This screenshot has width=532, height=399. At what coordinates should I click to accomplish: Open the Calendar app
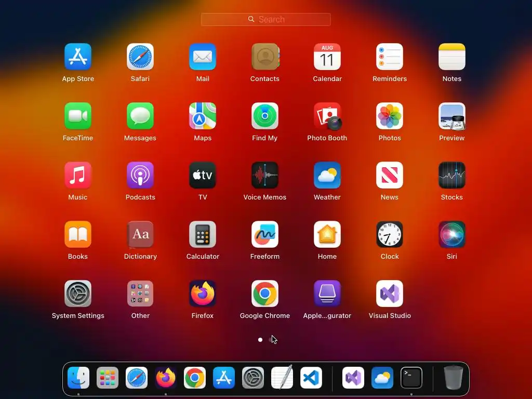pyautogui.click(x=327, y=57)
